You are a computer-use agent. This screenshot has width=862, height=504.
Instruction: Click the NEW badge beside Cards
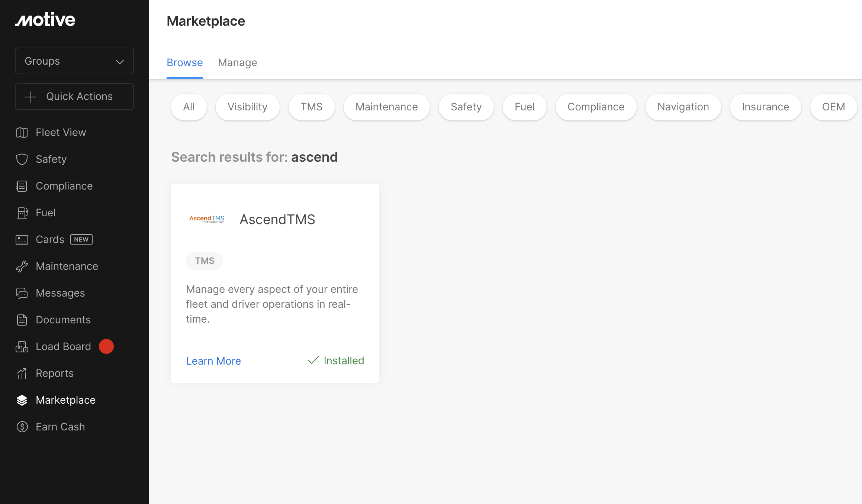[81, 239]
